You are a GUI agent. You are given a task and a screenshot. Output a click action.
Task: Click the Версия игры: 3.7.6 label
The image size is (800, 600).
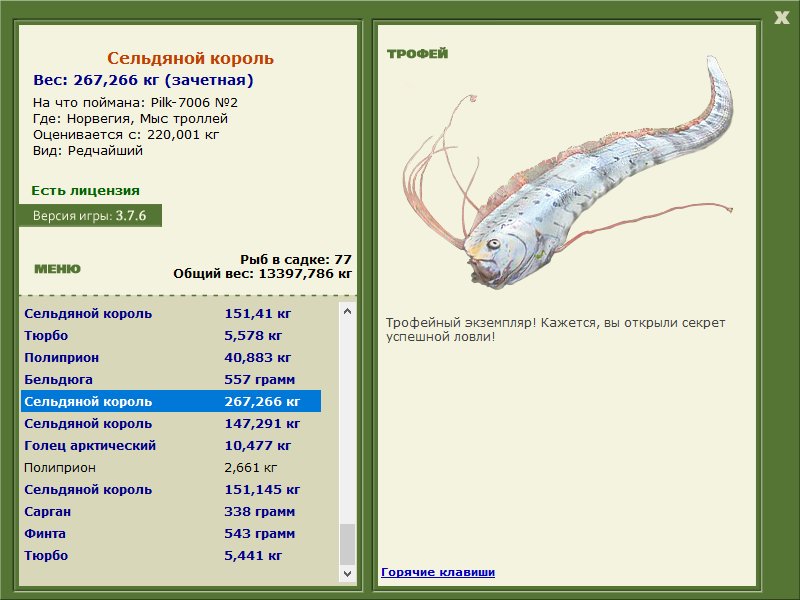coord(90,215)
